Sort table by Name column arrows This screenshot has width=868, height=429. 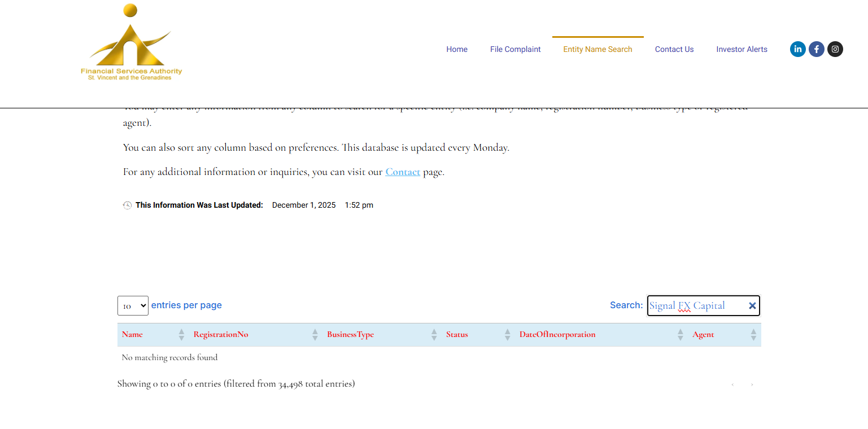tap(181, 335)
